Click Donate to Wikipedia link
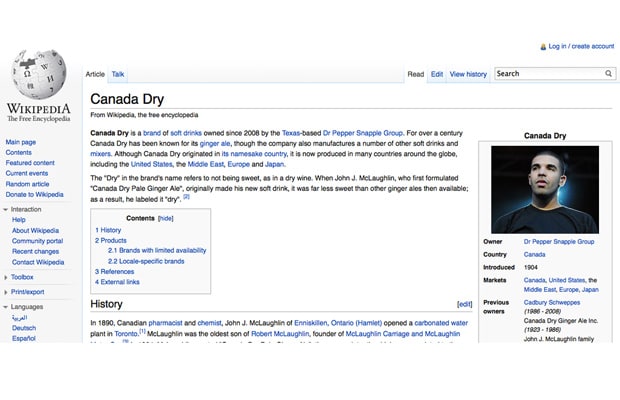 (x=34, y=194)
